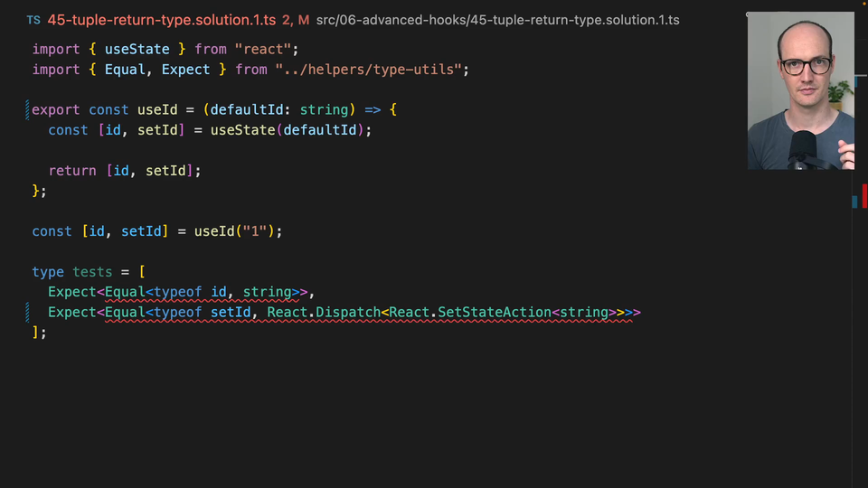This screenshot has height=488, width=868.
Task: Click the presenter webcam video overlay
Action: tap(800, 90)
